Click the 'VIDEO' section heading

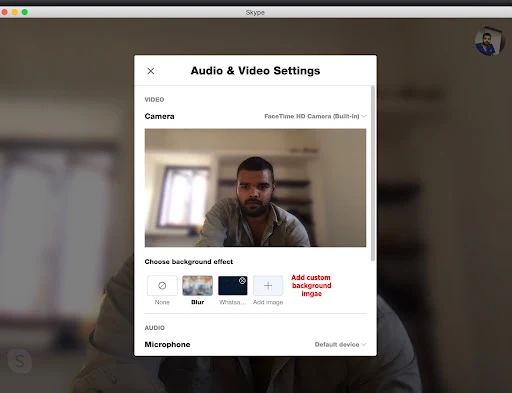pos(154,100)
